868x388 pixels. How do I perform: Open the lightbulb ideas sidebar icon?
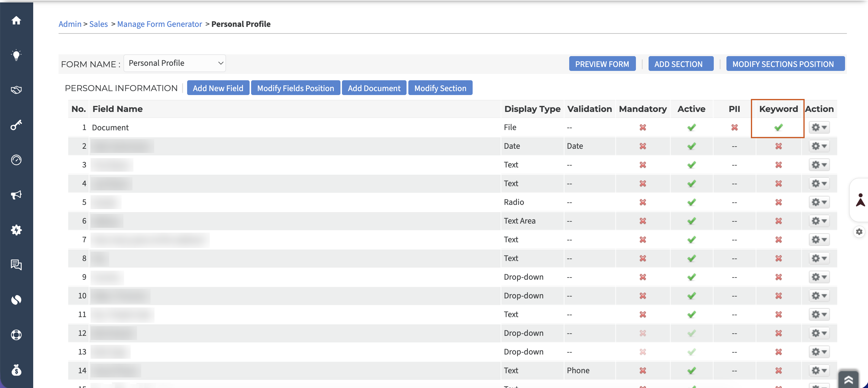(x=16, y=55)
